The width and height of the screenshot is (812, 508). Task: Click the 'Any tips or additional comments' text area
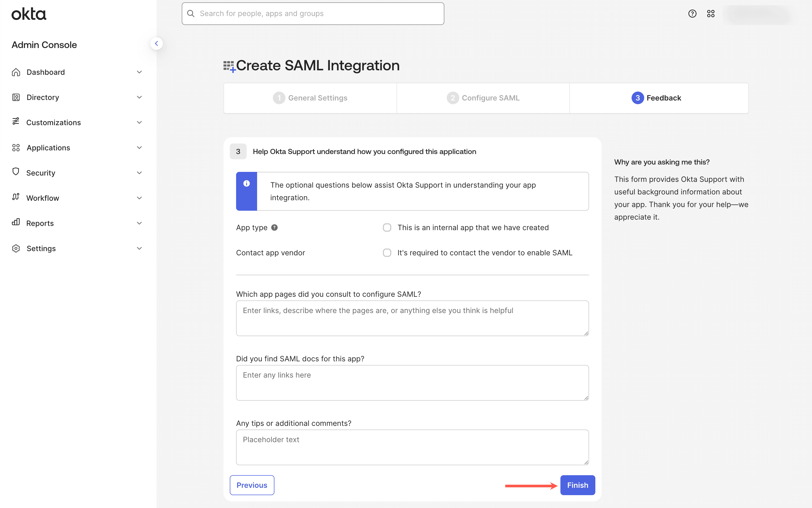(412, 447)
